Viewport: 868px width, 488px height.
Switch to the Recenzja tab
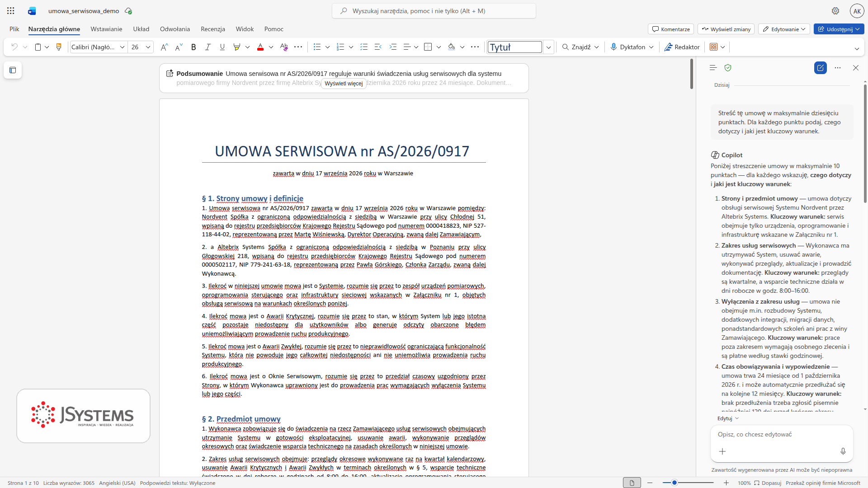click(x=213, y=29)
